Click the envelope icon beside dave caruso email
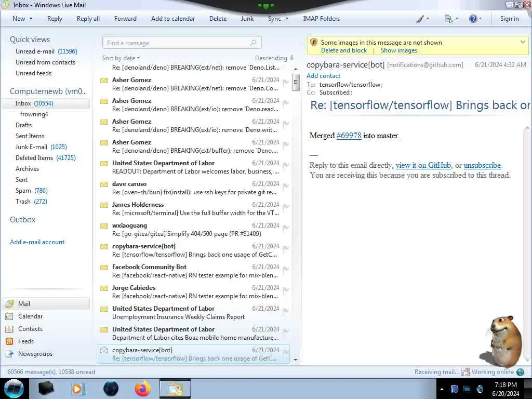 (x=104, y=184)
